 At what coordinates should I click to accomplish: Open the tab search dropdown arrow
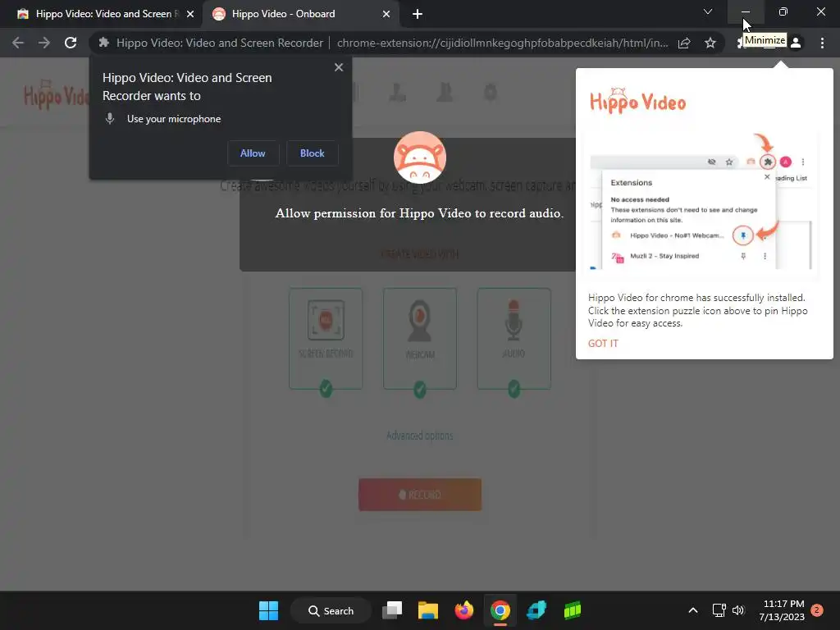[708, 11]
